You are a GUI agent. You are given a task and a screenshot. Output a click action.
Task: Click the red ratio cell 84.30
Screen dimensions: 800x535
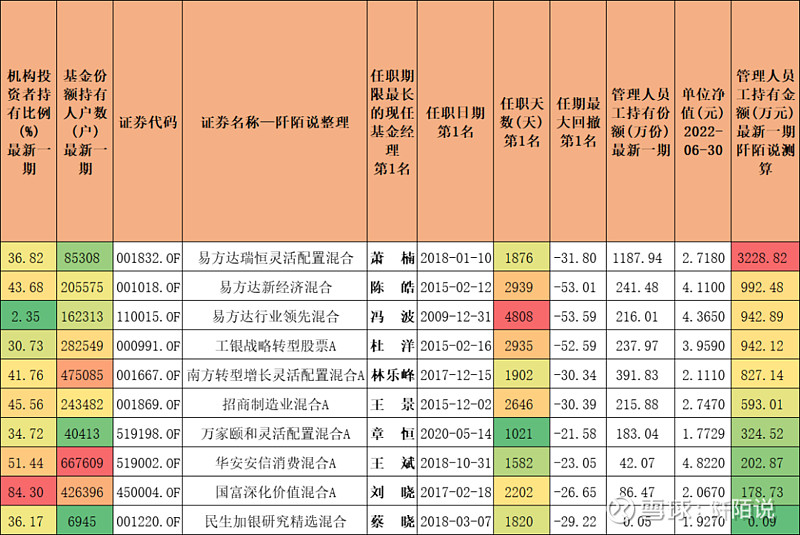tap(28, 492)
